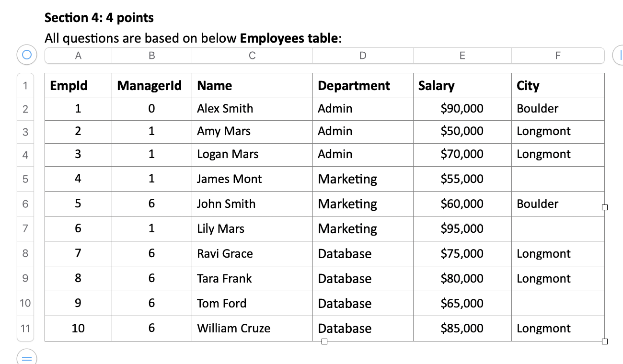Click the blue add-column control on the right
The width and height of the screenshot is (623, 364).
tap(620, 55)
